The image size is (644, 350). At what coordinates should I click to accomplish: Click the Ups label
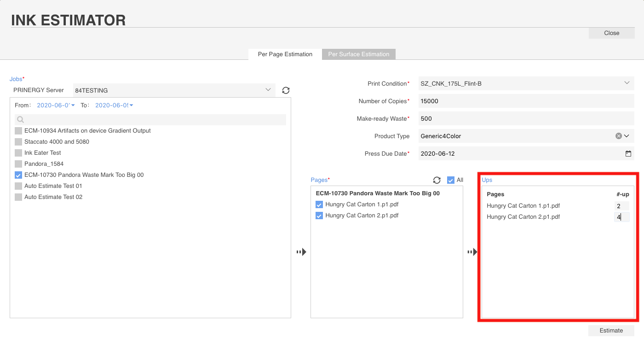pyautogui.click(x=487, y=180)
